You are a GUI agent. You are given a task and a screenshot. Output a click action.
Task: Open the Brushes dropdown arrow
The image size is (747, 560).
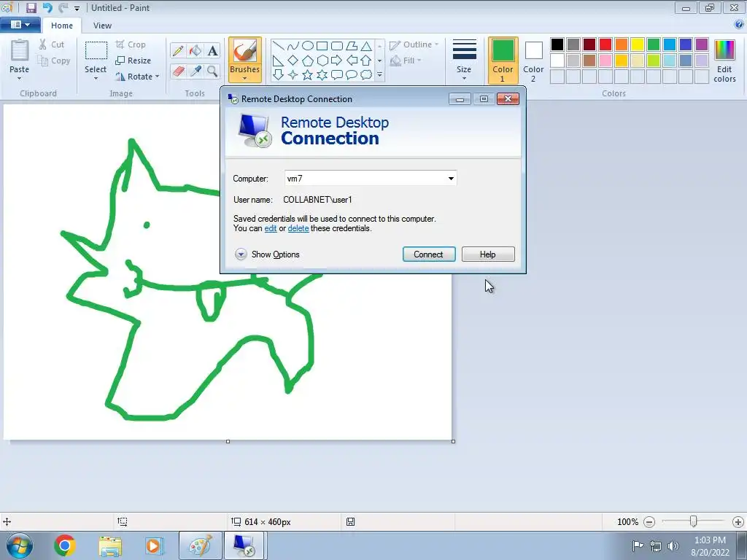[245, 79]
